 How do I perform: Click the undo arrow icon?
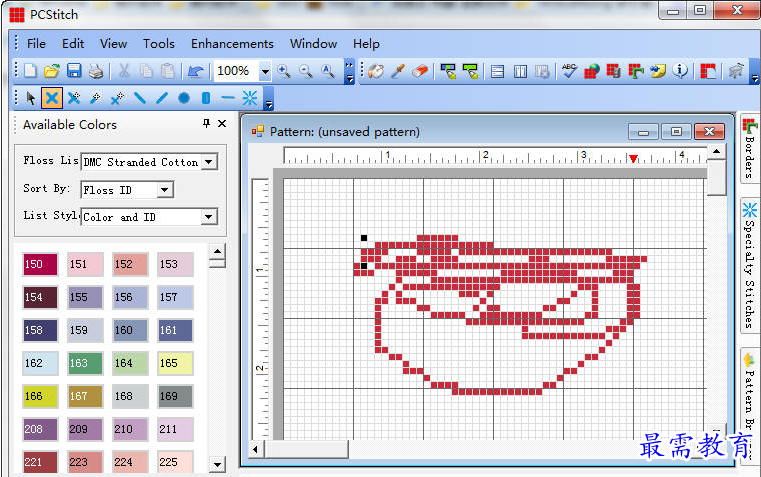coord(195,72)
